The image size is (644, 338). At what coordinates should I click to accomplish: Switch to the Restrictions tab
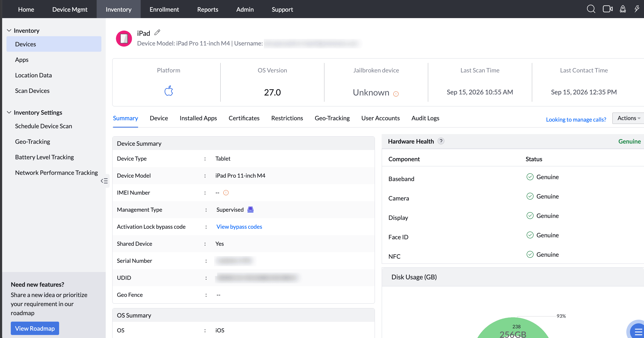(287, 118)
